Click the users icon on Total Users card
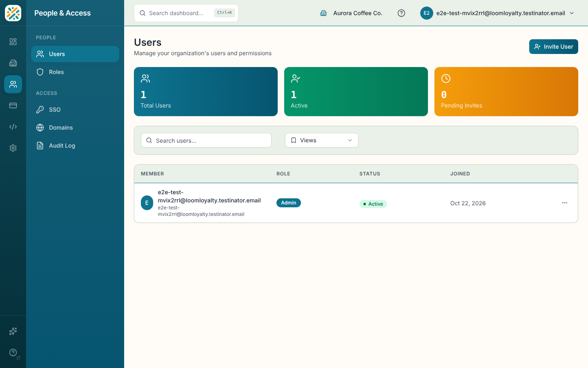The image size is (588, 368). click(145, 79)
